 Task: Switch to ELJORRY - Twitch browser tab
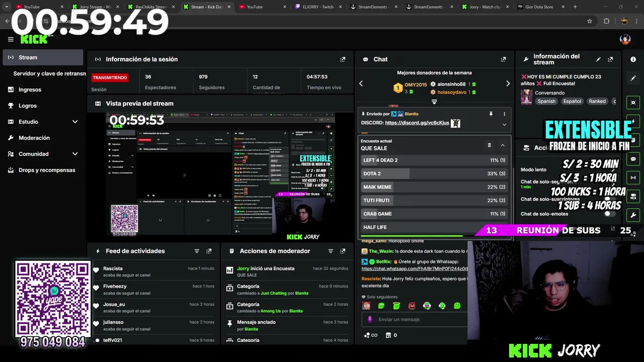(x=318, y=7)
